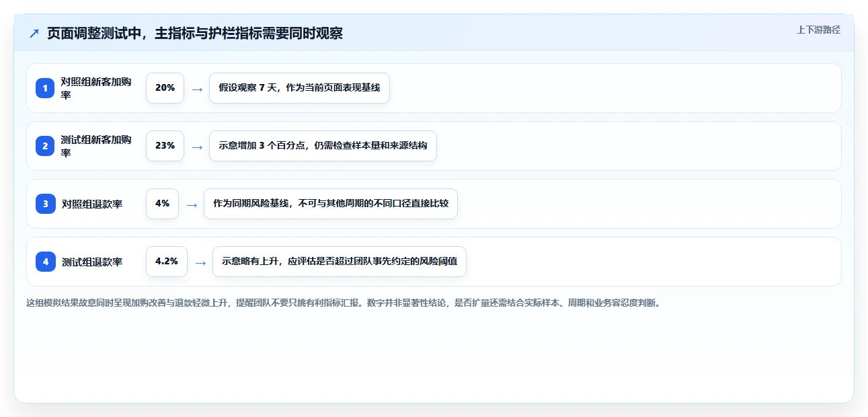Screen dimensions: 868x417
Task: Click the note about 示意略有上升 risk threshold
Action: 340,262
